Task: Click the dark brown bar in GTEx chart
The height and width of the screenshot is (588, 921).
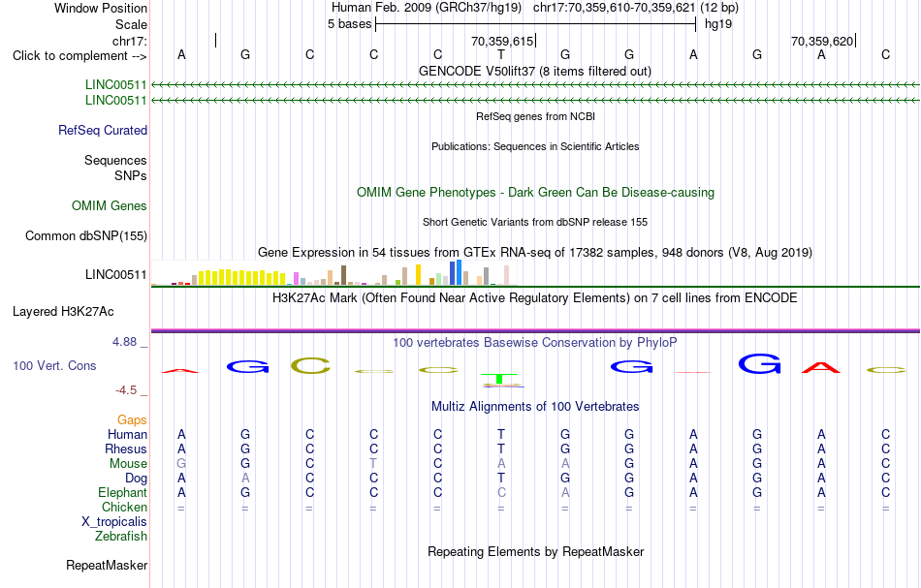Action: (x=343, y=275)
